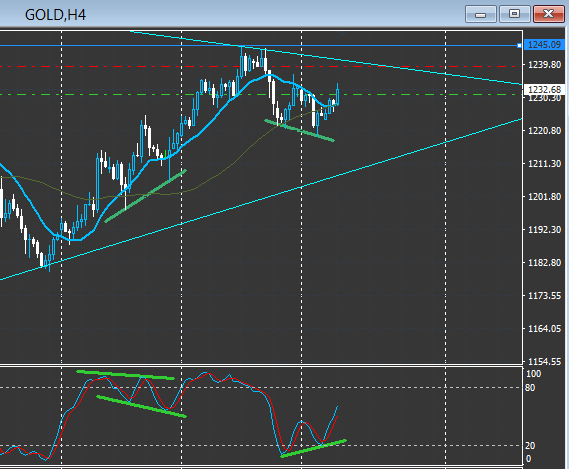Restore down the GOLD,H4 chart window
The height and width of the screenshot is (469, 569).
pos(514,14)
